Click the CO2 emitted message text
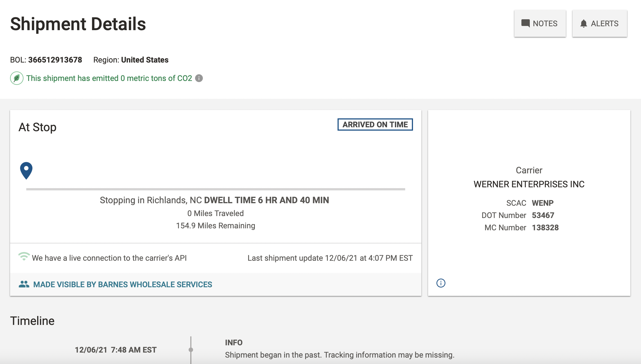The height and width of the screenshot is (364, 641). tap(109, 78)
